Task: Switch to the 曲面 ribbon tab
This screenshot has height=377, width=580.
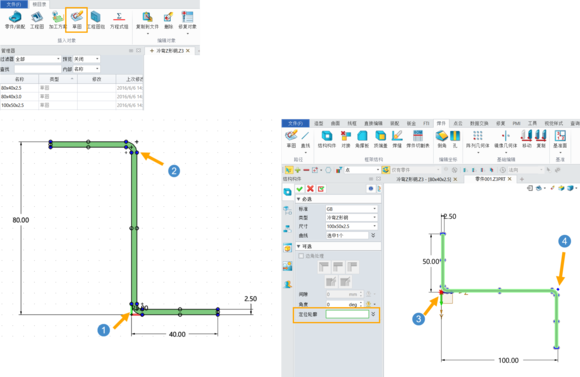Action: (335, 123)
